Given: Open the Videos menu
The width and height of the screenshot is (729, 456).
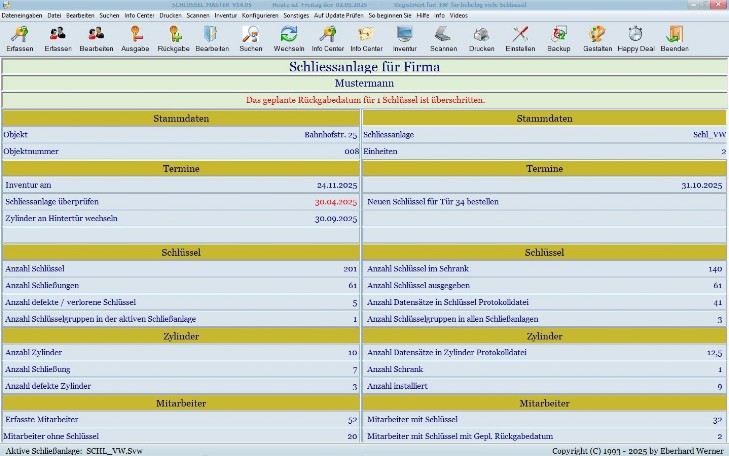Looking at the screenshot, I should [458, 16].
